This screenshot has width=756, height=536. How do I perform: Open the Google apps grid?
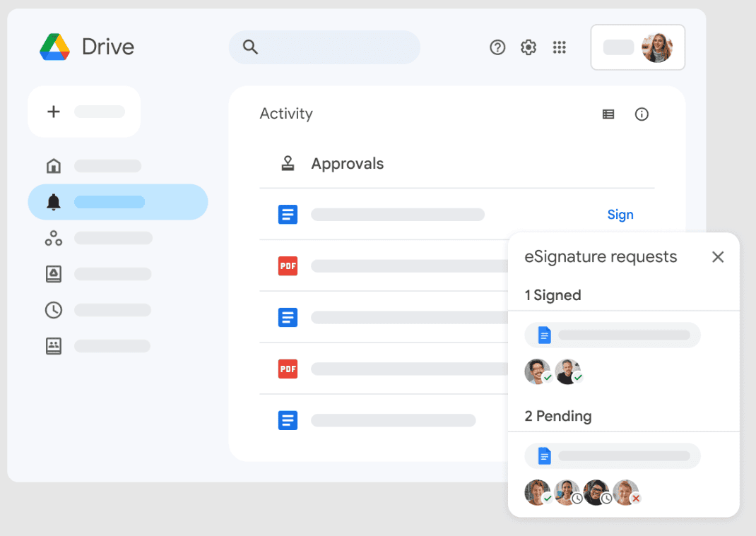(560, 47)
